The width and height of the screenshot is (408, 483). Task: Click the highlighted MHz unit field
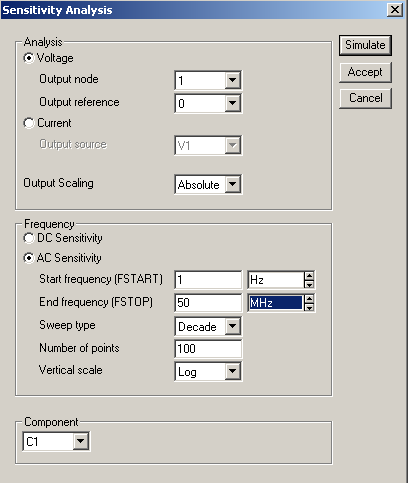[x=276, y=303]
